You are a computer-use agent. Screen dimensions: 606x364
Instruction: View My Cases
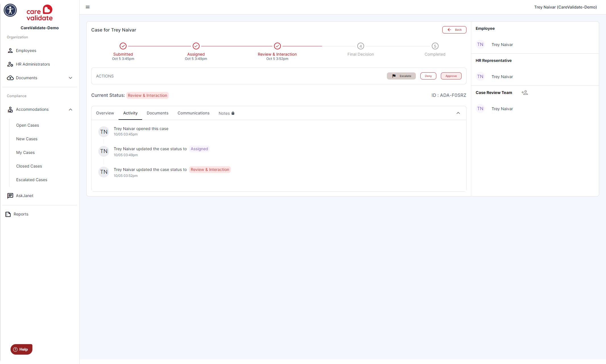[25, 152]
